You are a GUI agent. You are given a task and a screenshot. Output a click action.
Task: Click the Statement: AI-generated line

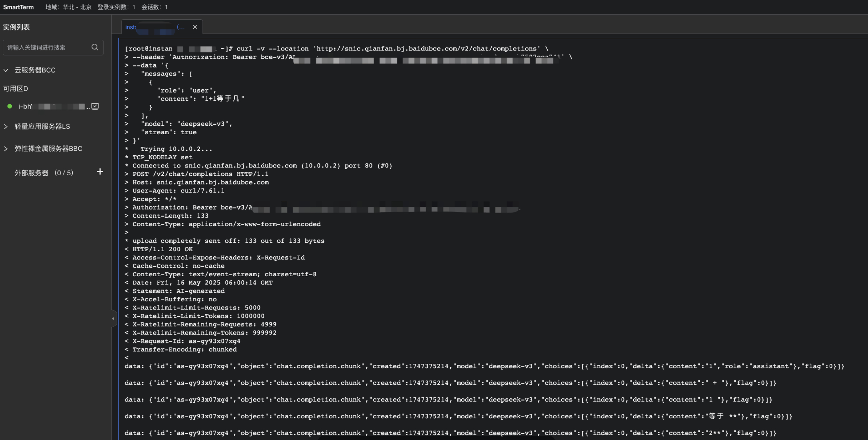click(x=174, y=291)
